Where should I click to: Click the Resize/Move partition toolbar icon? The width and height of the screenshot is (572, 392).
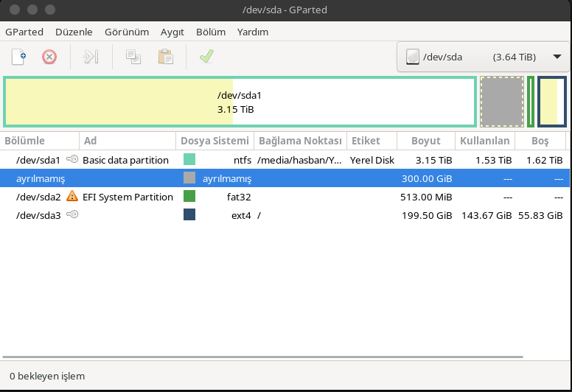[x=91, y=57]
